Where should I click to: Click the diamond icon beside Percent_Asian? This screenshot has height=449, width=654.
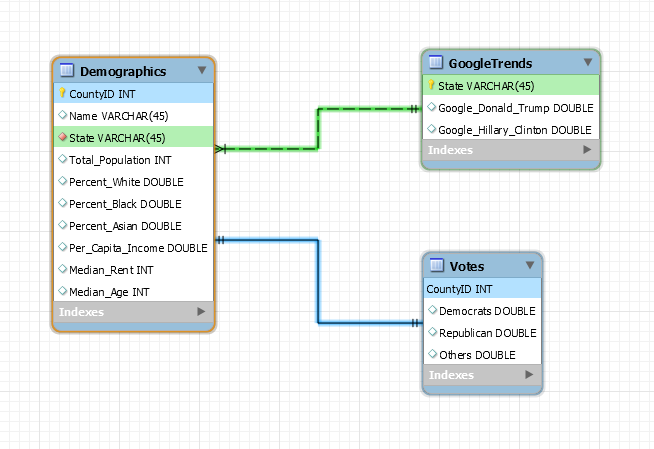[63, 225]
